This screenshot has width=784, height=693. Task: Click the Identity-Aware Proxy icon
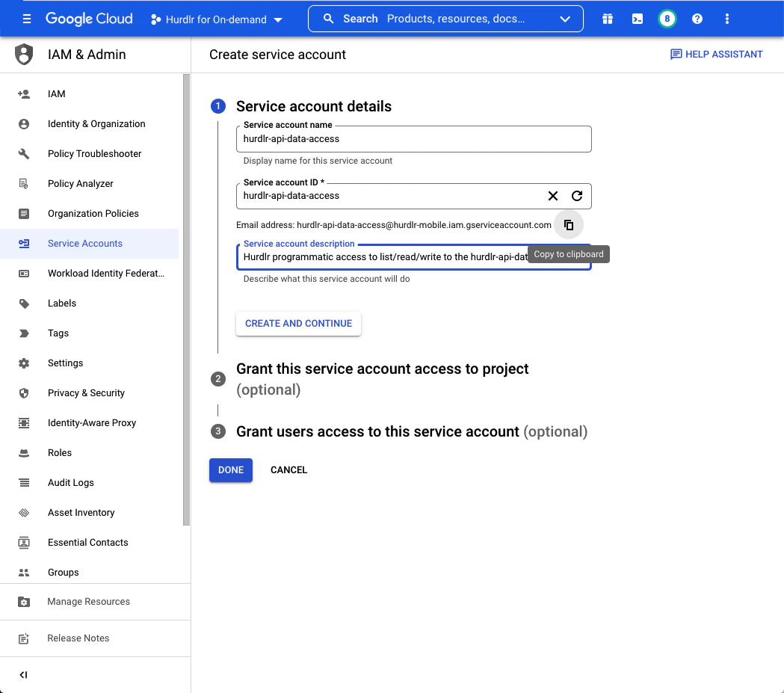coord(23,423)
